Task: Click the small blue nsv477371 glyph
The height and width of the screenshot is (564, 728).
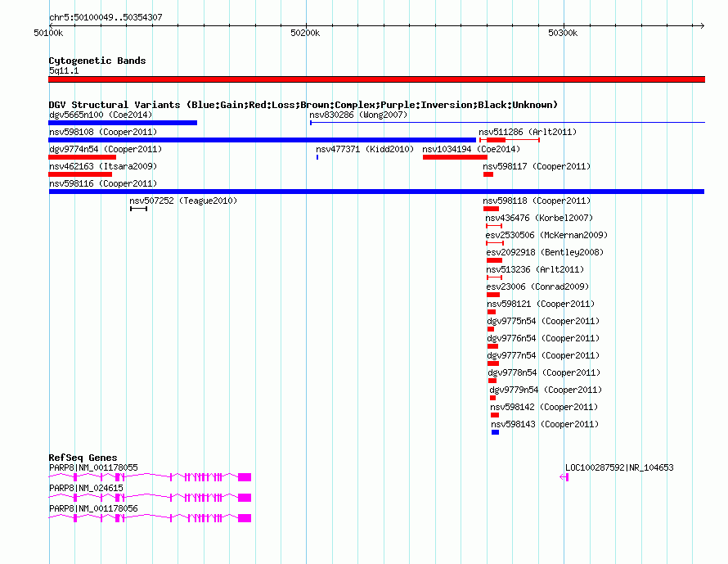Action: [x=317, y=157]
